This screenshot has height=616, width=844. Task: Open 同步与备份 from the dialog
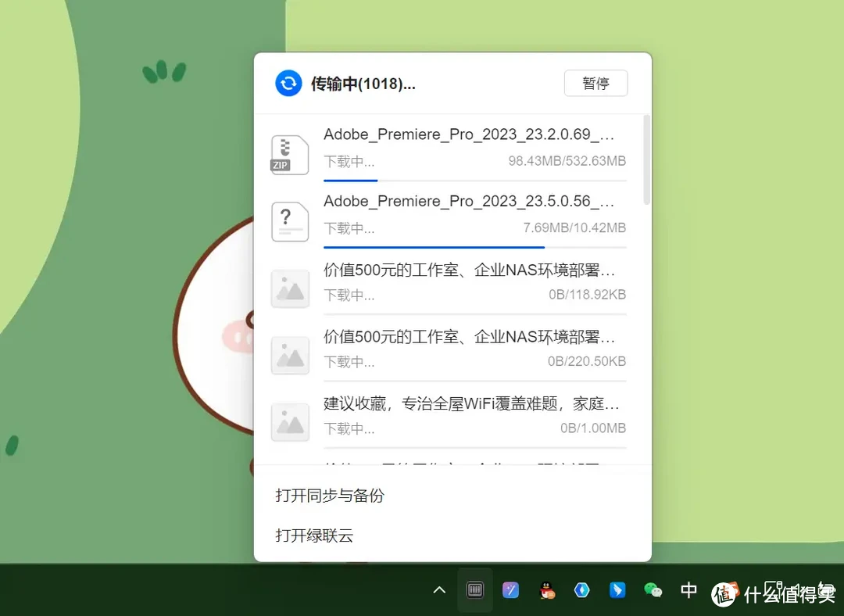click(x=329, y=496)
